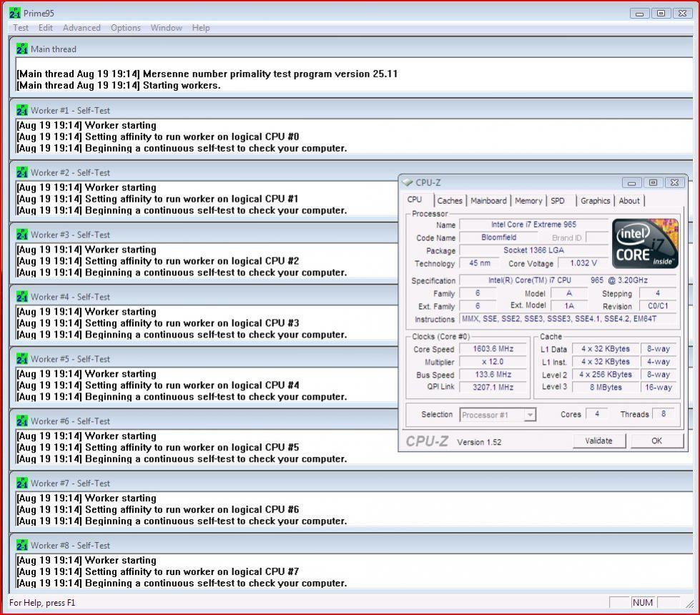Switch to the About tab in CPU-Z
This screenshot has width=700, height=615.
(x=629, y=200)
